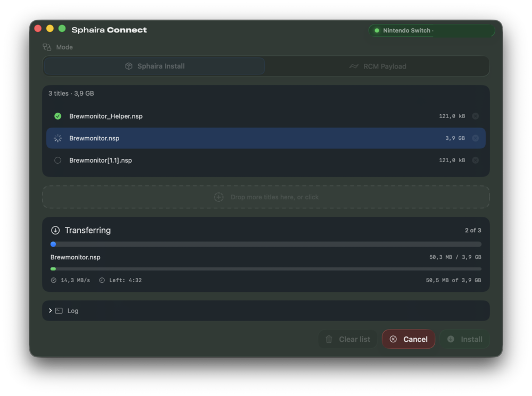Image resolution: width=532 pixels, height=396 pixels.
Task: Expand the Log section chevron
Action: pos(50,310)
